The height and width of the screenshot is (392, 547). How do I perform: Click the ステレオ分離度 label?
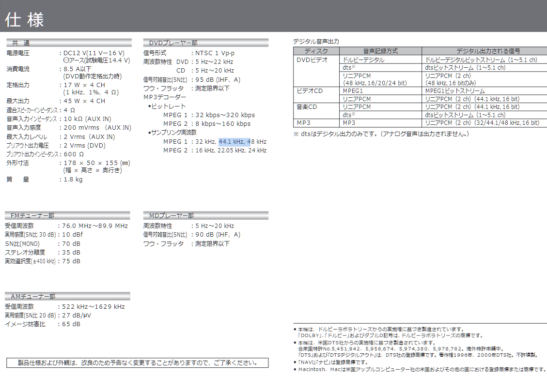25,252
